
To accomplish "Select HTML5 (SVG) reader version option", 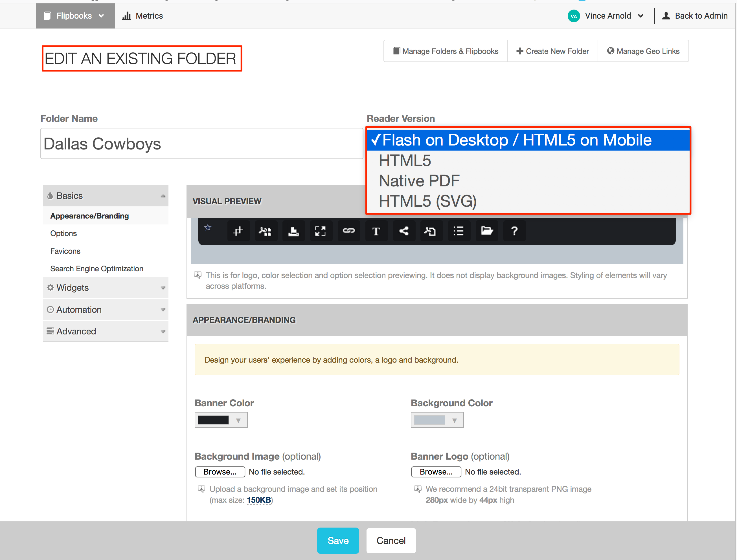I will click(427, 201).
